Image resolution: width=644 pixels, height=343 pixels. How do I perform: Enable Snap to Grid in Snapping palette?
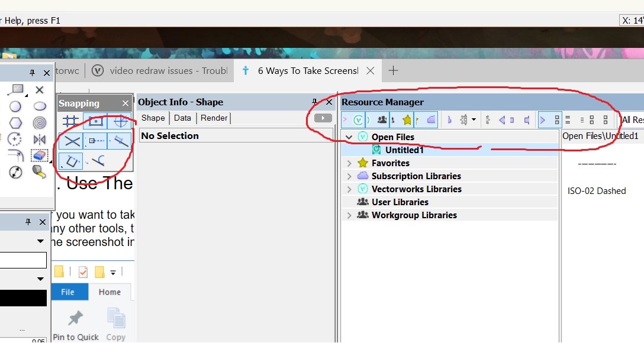[x=71, y=120]
